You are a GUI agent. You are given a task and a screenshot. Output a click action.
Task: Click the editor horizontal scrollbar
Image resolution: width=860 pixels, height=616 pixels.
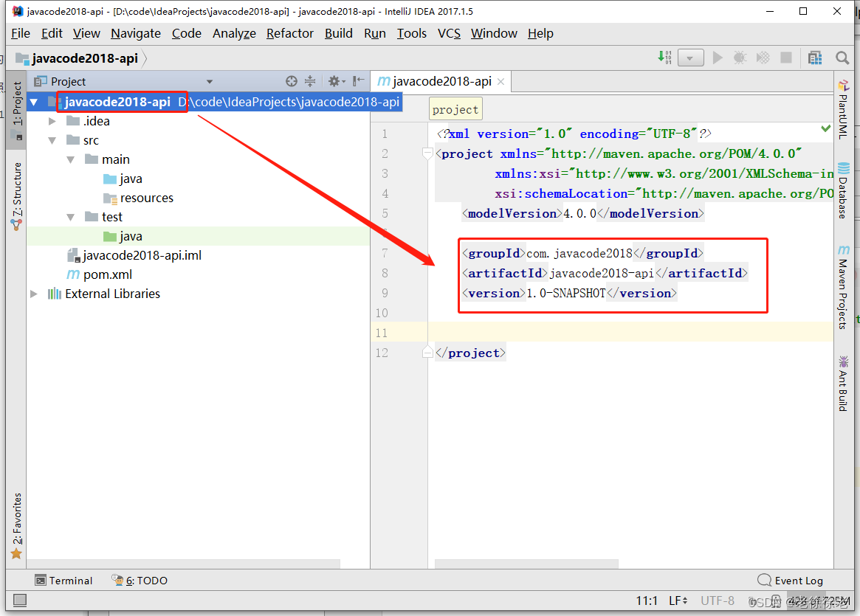(x=526, y=564)
